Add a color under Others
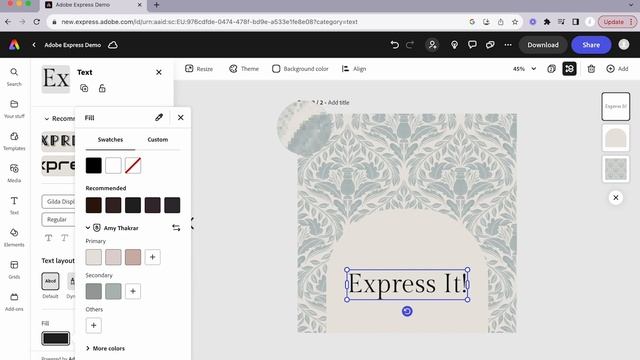Viewport: 640px width, 360px height. [x=93, y=325]
